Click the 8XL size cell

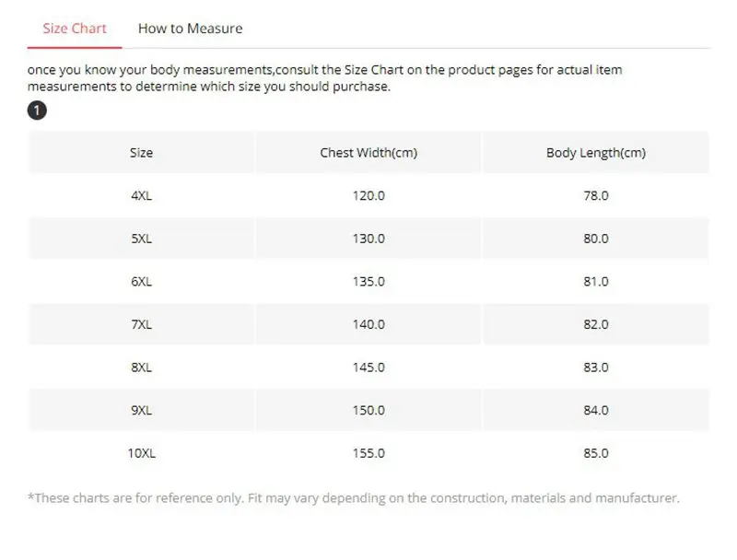[141, 367]
